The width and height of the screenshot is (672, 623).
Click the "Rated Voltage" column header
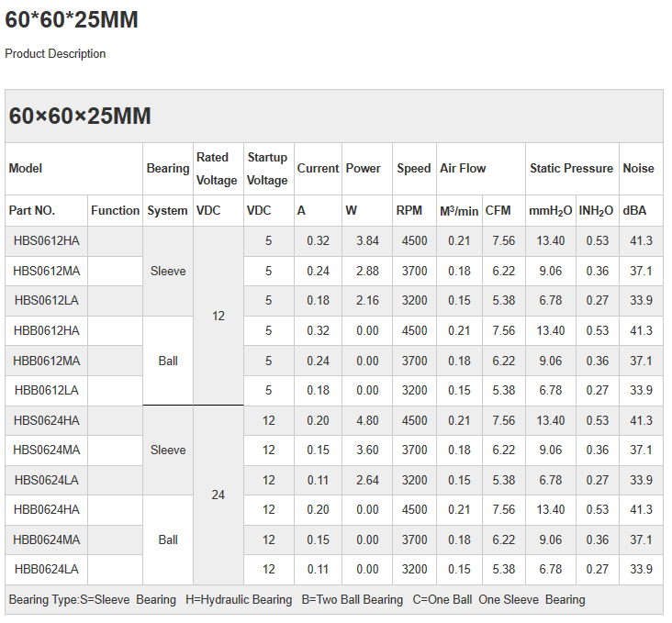pos(218,169)
